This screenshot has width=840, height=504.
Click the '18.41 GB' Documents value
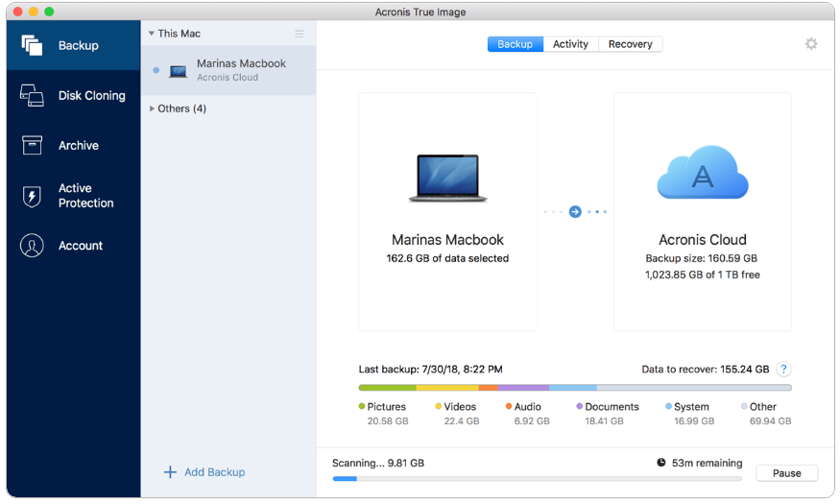(x=604, y=421)
